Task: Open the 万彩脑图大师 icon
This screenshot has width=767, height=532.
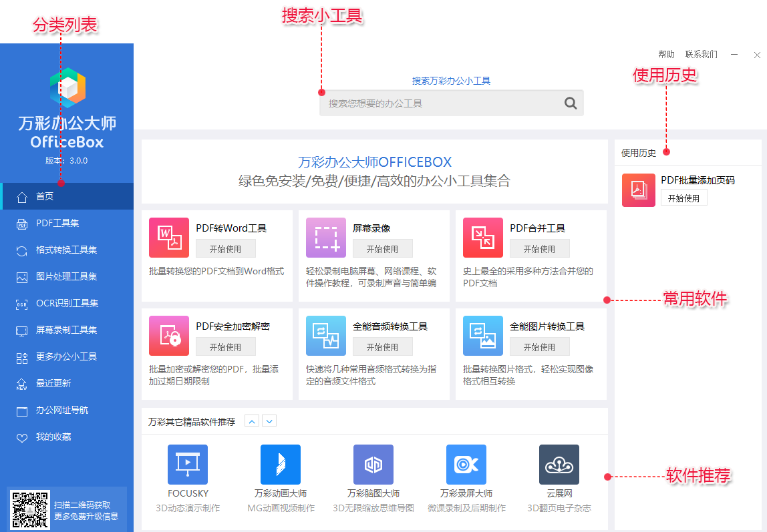Action: 373,465
